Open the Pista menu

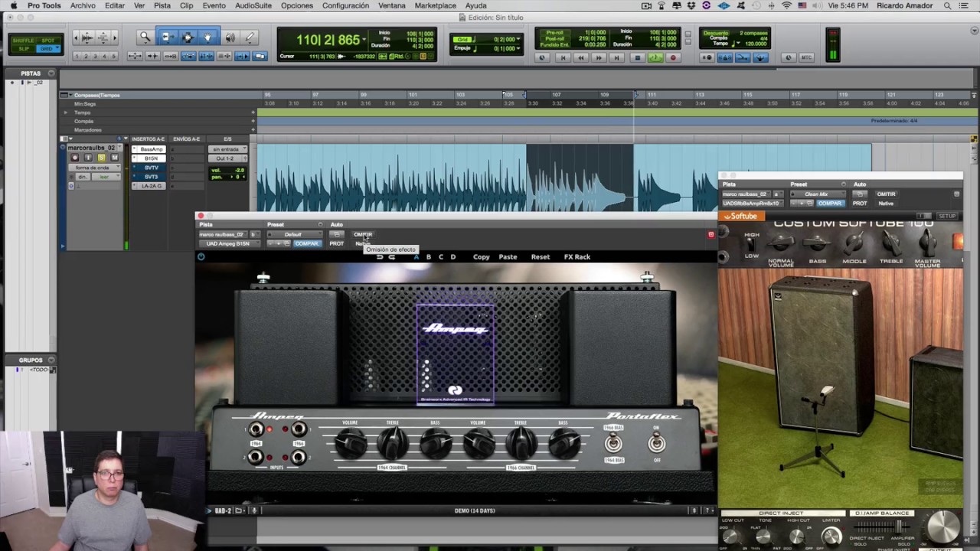(162, 5)
